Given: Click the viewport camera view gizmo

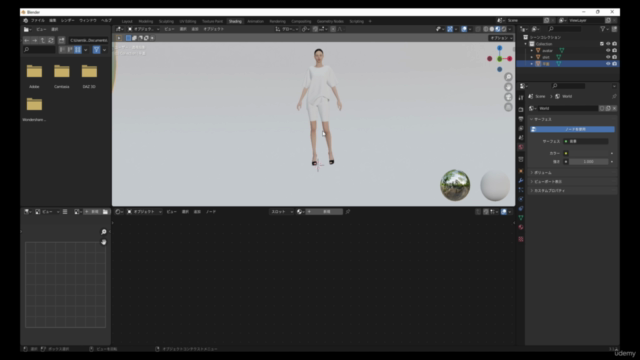Looking at the screenshot, I should (x=508, y=97).
